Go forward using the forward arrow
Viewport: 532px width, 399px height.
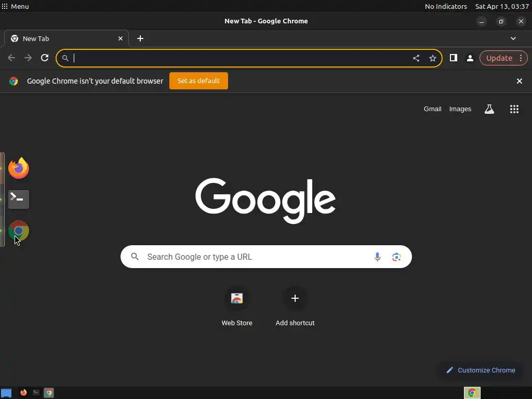point(28,58)
